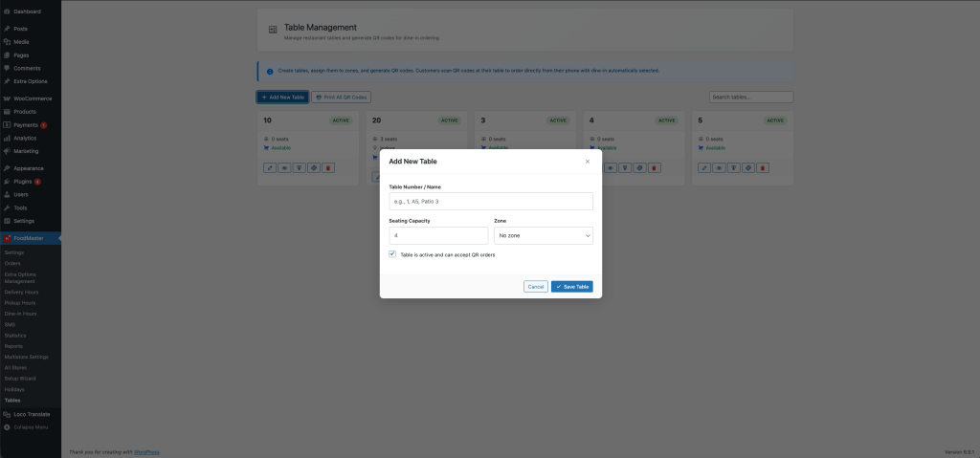Click the Dashboard gauge icon in sidebar
The image size is (980, 458).
point(7,11)
